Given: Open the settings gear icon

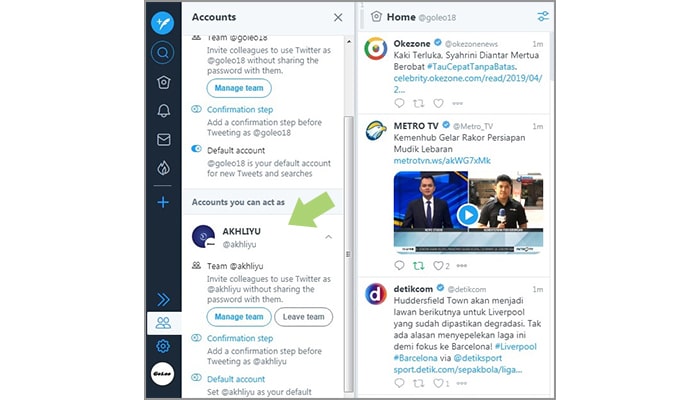Looking at the screenshot, I should pos(163,346).
